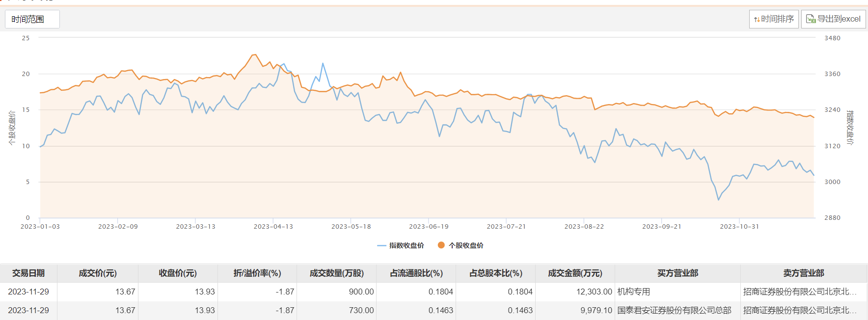Screen dimensions: 868x320
Task: Click the 占总股本比(%) column header
Action: (x=496, y=273)
